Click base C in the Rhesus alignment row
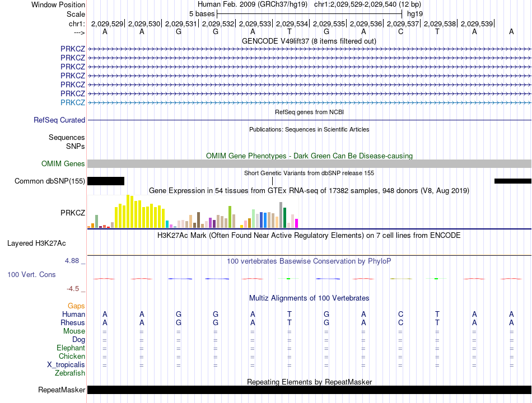This screenshot has height=403, width=532. 401,322
